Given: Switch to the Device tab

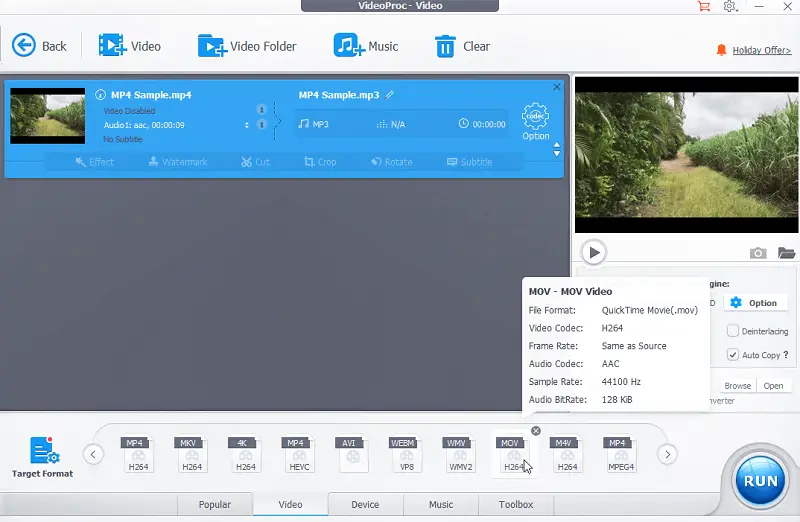Looking at the screenshot, I should (x=365, y=504).
